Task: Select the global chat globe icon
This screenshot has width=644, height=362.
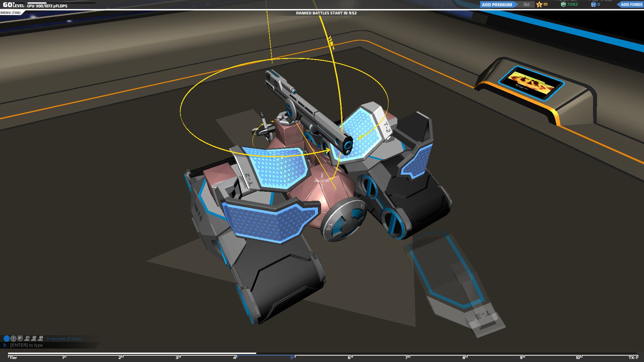Action: click(x=6, y=339)
